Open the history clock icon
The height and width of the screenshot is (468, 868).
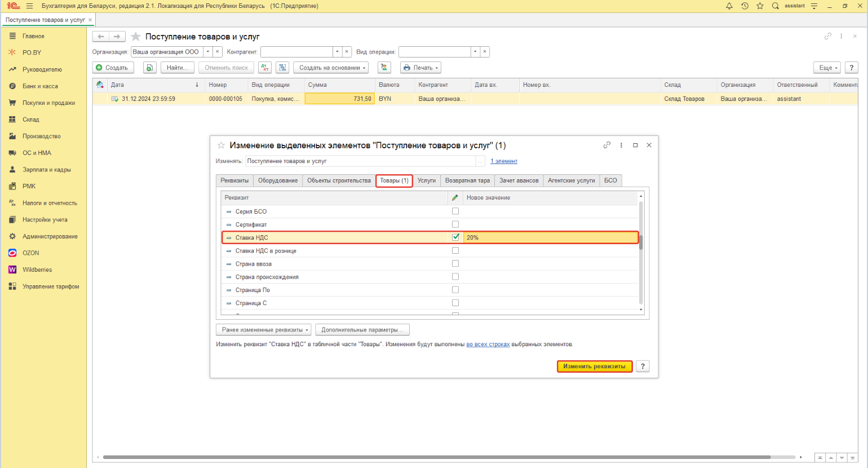[x=745, y=6]
